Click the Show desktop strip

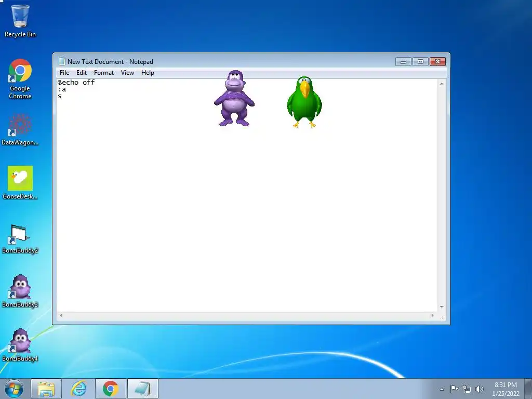pyautogui.click(x=528, y=389)
